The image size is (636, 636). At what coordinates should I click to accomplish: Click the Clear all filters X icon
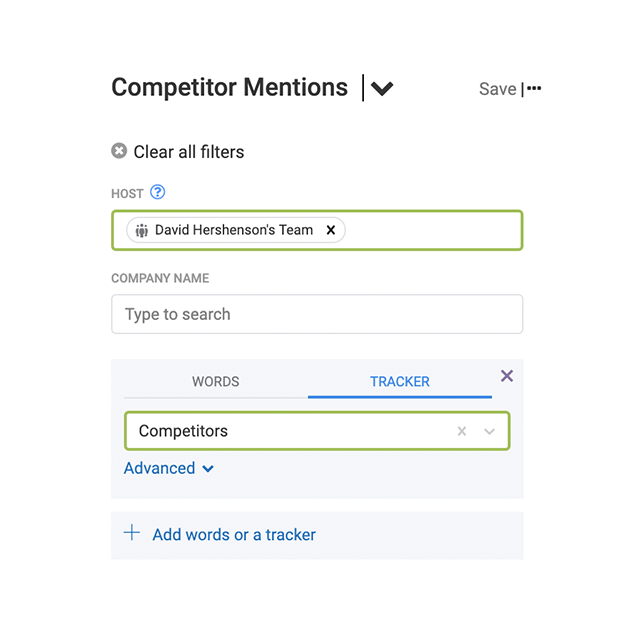coord(119,151)
